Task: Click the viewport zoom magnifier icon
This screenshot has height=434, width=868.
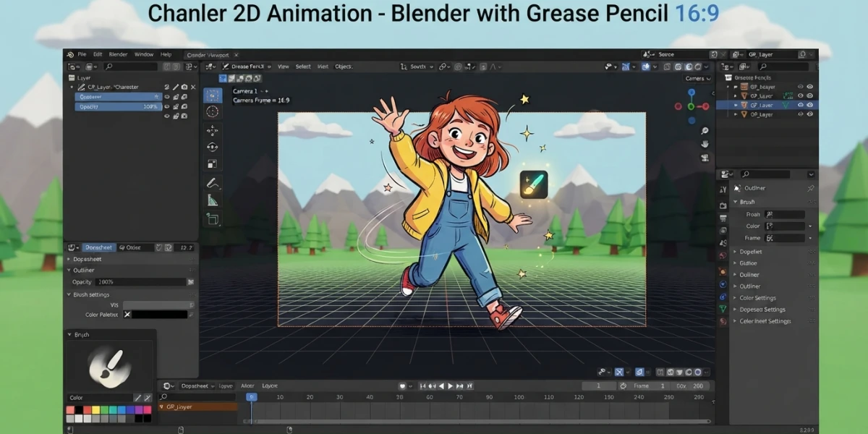Action: pos(705,131)
